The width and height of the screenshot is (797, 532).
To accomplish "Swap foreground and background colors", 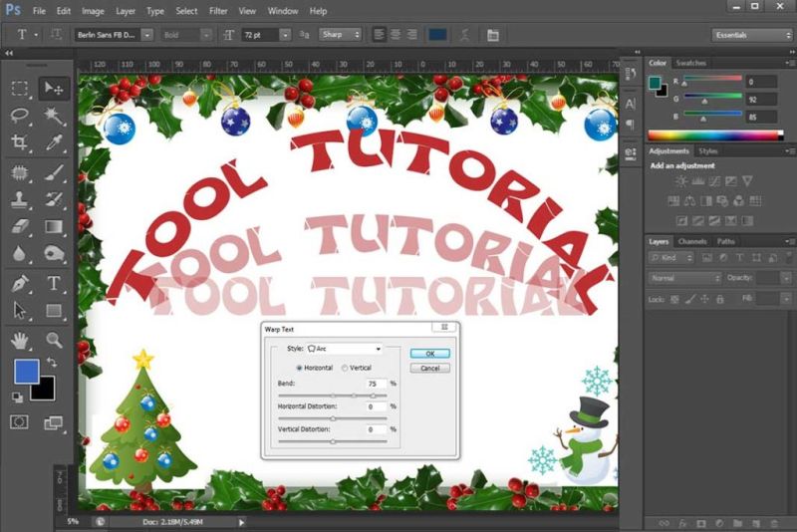I will click(x=52, y=363).
